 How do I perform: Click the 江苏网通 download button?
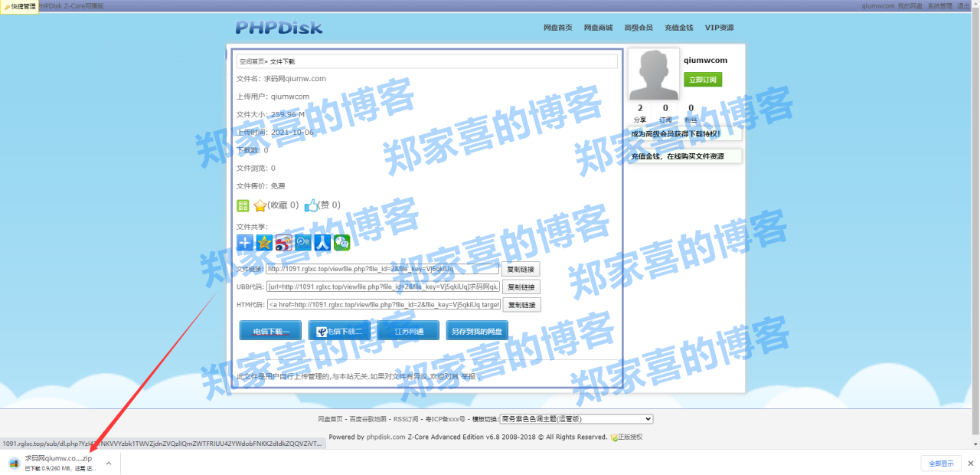point(408,331)
